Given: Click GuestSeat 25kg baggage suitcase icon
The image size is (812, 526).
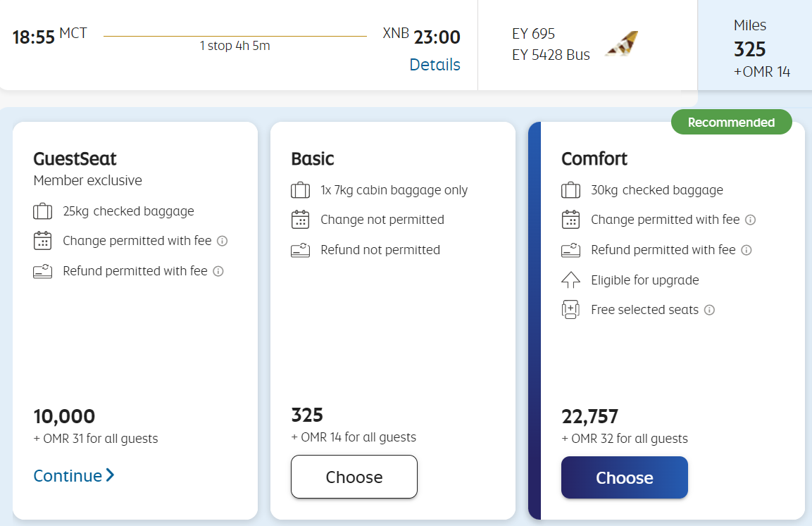Looking at the screenshot, I should (x=42, y=211).
